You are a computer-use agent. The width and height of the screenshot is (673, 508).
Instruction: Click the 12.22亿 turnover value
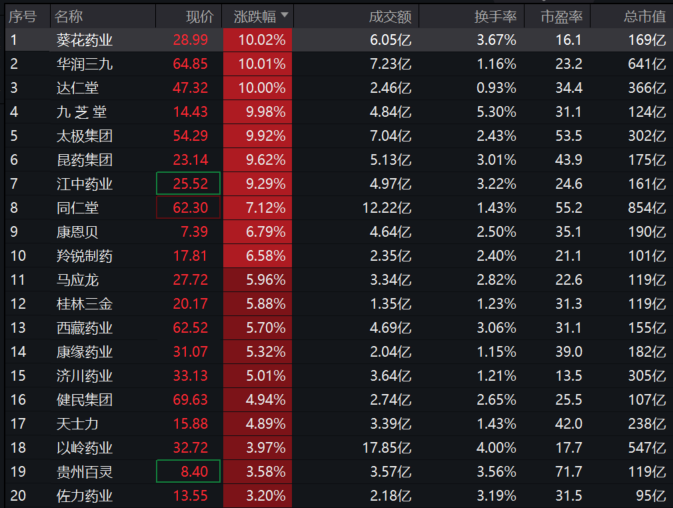tap(387, 208)
